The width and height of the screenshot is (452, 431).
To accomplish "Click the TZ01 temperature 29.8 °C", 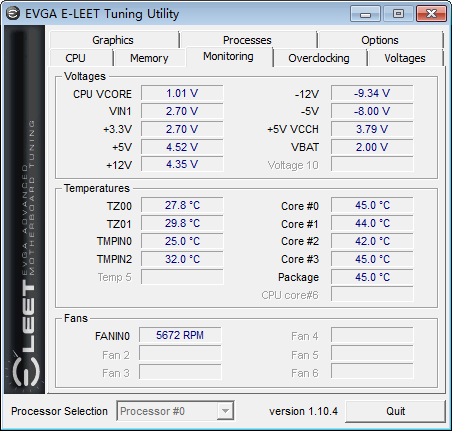I will [182, 223].
